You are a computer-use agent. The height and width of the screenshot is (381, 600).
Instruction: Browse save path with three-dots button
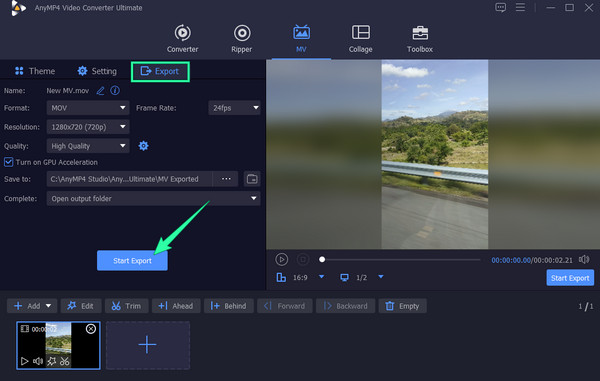click(x=226, y=179)
